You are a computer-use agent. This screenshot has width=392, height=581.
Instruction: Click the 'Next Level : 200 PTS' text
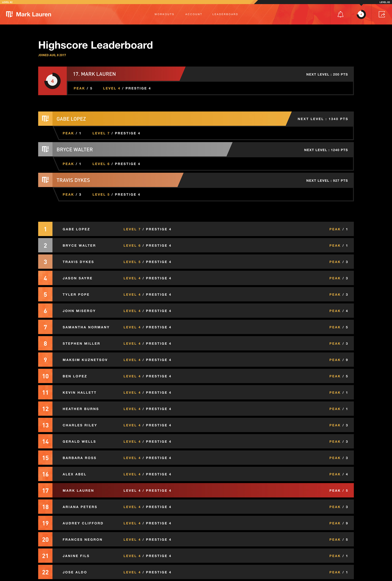pyautogui.click(x=327, y=74)
